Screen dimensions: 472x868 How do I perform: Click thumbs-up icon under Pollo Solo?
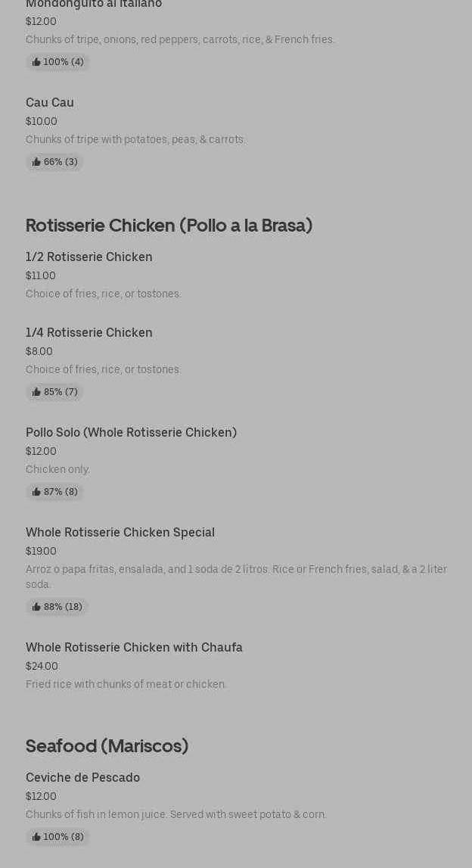tap(36, 492)
